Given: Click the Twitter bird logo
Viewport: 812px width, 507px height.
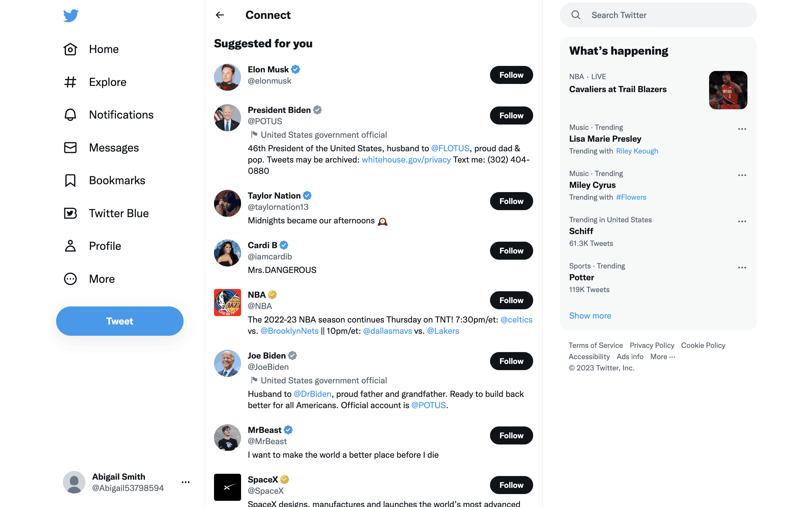Looking at the screenshot, I should coord(71,15).
